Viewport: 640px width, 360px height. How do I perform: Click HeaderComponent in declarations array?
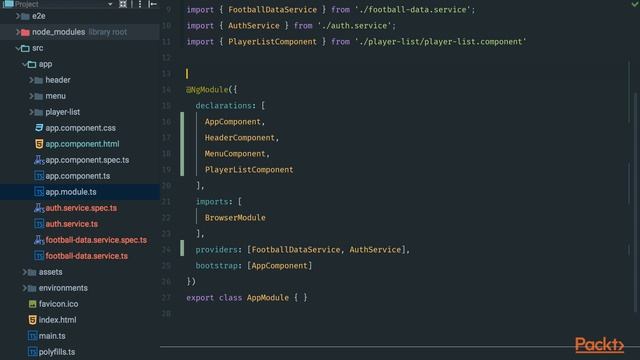coord(240,138)
